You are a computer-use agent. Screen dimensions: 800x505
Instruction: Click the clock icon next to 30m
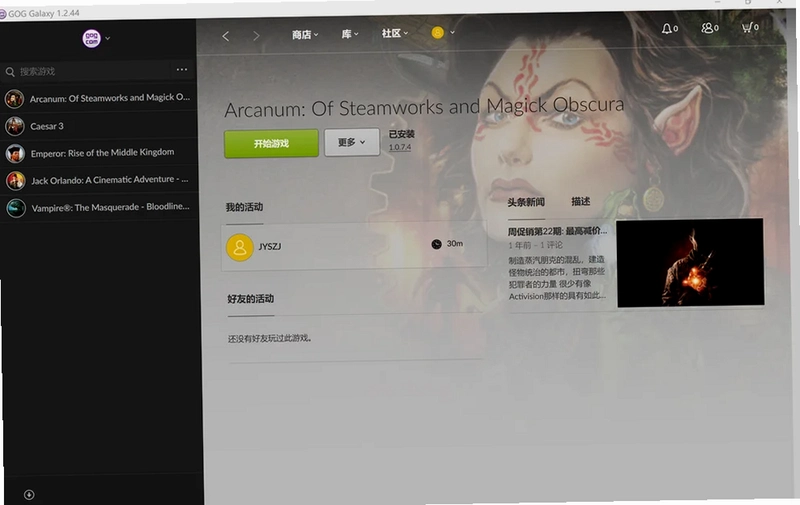436,244
